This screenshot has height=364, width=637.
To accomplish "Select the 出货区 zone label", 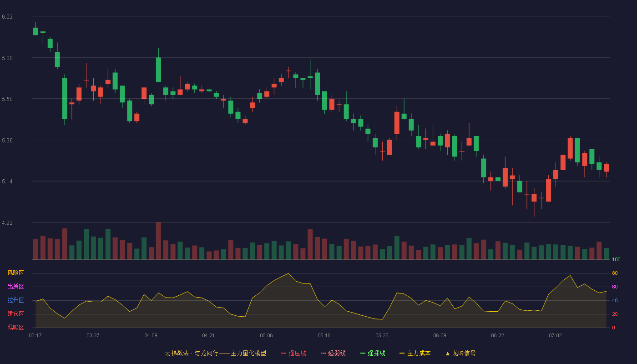I will pyautogui.click(x=15, y=287).
